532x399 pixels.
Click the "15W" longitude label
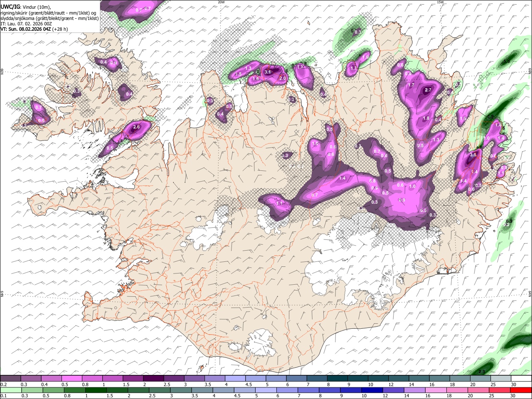point(440,2)
